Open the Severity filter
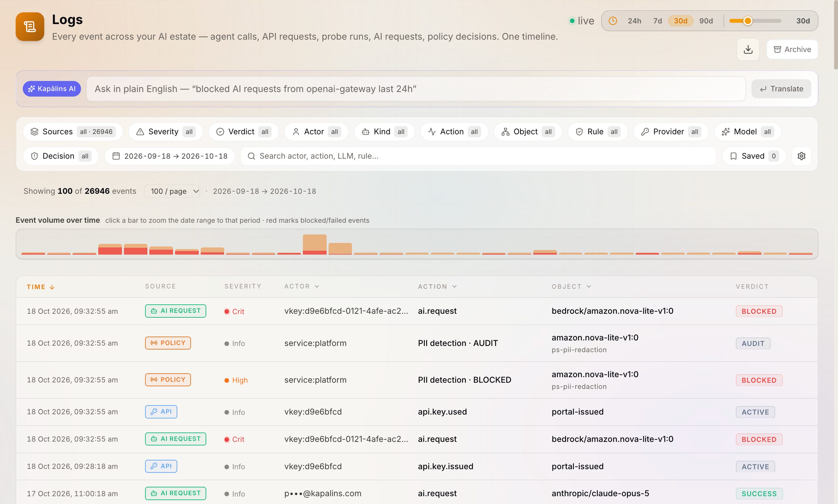This screenshot has height=504, width=838. [x=166, y=131]
